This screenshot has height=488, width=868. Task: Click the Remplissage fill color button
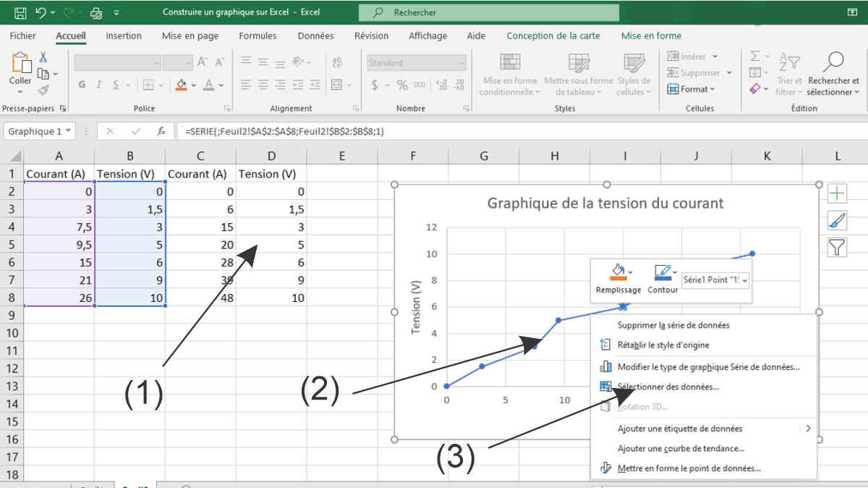(618, 278)
